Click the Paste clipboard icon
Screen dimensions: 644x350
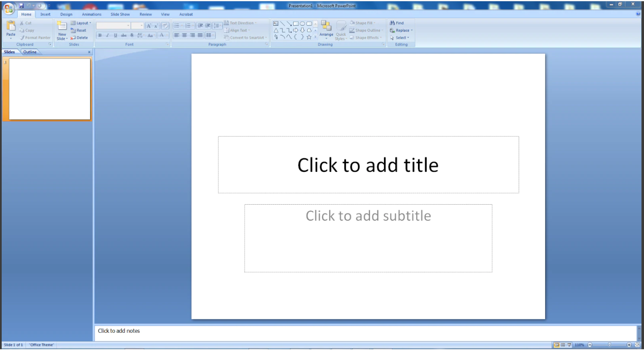click(11, 26)
